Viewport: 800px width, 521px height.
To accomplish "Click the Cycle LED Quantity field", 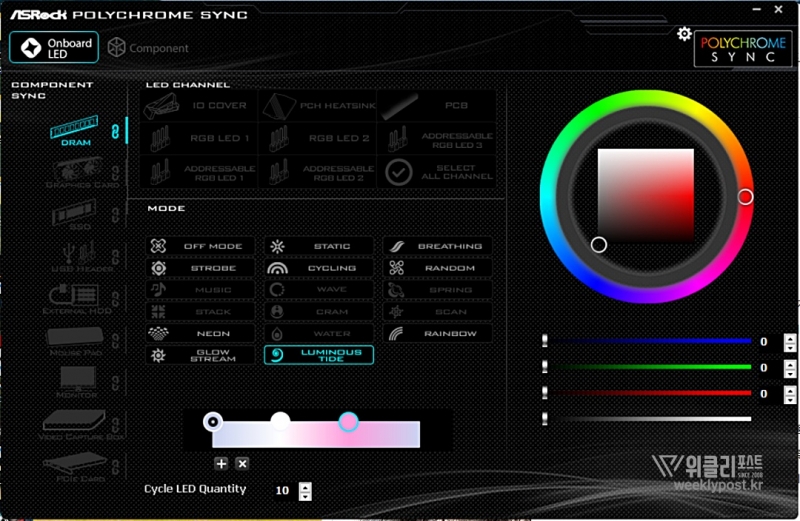I will 283,490.
